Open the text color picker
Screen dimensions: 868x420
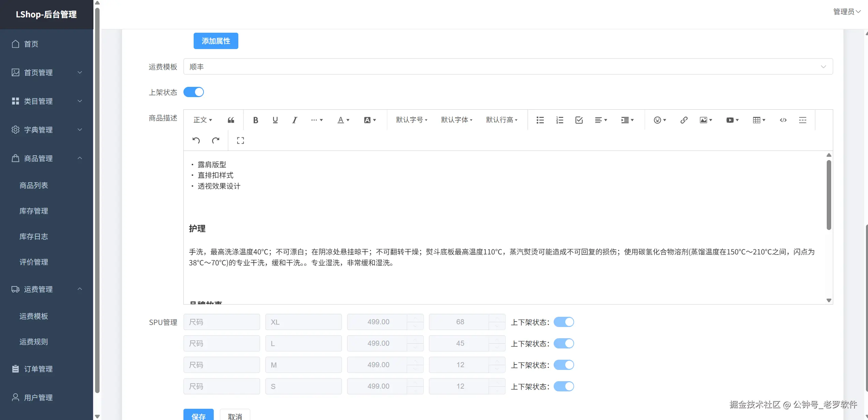(x=343, y=120)
